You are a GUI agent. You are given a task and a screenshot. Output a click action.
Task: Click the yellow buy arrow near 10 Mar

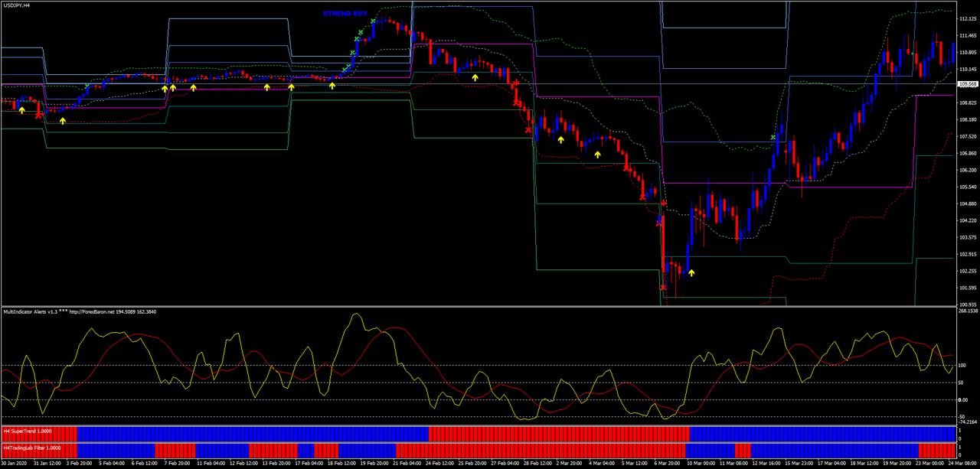[x=691, y=272]
